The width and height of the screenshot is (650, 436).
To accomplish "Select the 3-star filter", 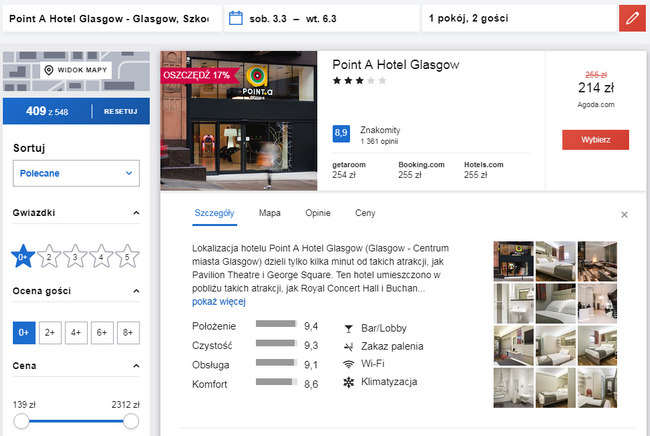I will (75, 256).
